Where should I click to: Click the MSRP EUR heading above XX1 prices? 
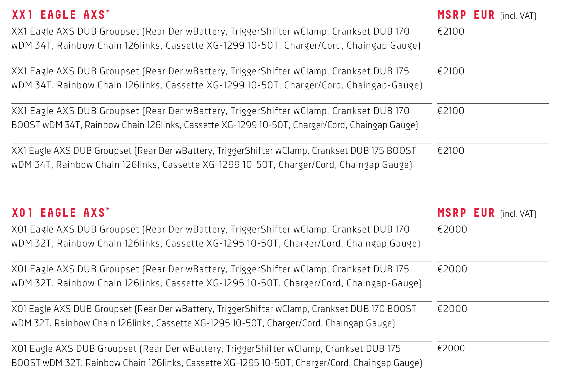tap(486, 15)
